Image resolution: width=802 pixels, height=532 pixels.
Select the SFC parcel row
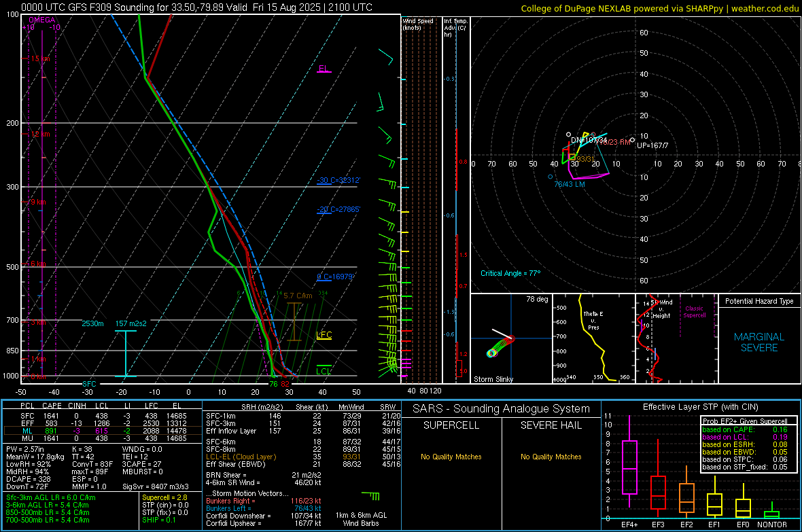(103, 416)
